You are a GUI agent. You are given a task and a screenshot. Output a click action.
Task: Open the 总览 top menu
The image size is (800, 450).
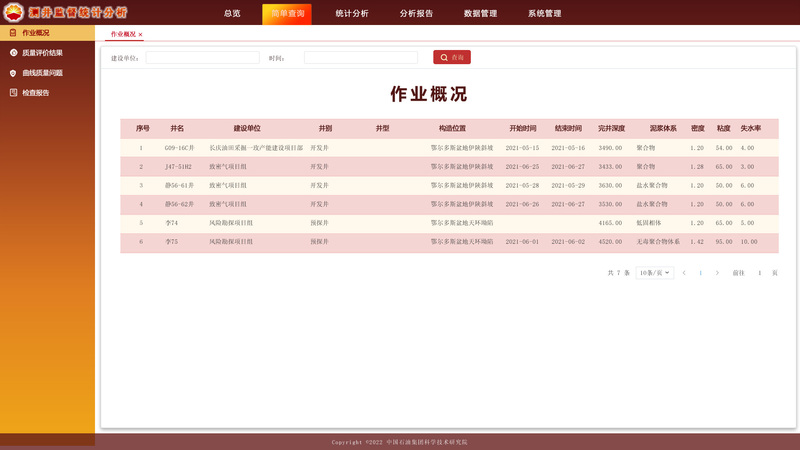point(232,14)
